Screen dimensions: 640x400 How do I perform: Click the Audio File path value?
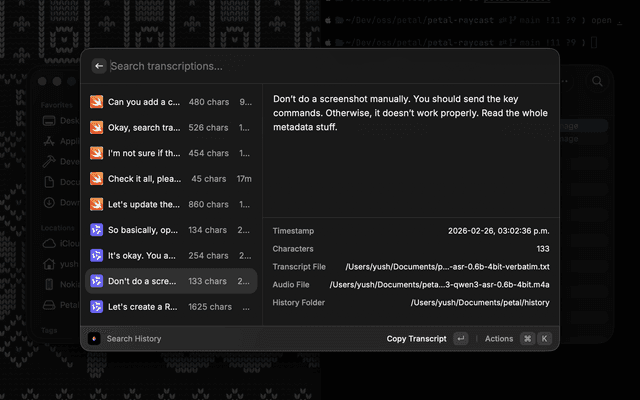439,285
